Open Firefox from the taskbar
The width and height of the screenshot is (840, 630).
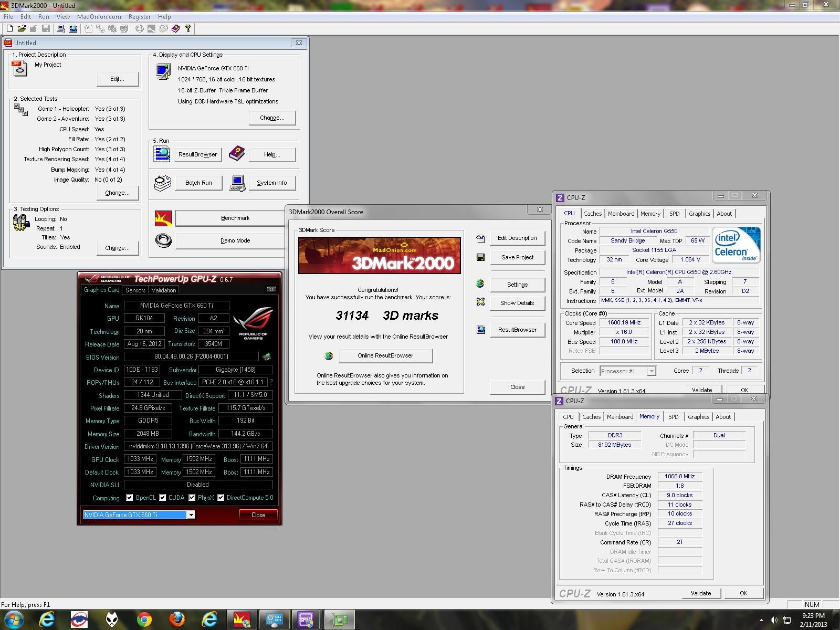(x=177, y=619)
